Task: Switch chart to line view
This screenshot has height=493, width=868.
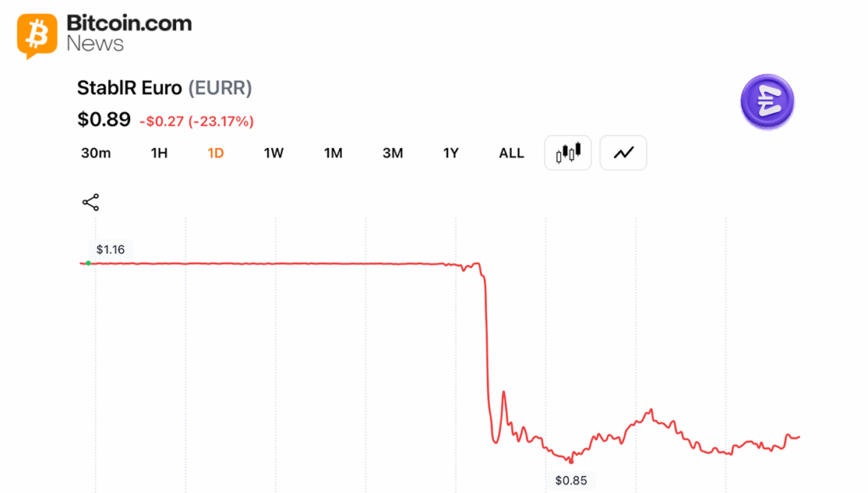Action: [x=623, y=153]
